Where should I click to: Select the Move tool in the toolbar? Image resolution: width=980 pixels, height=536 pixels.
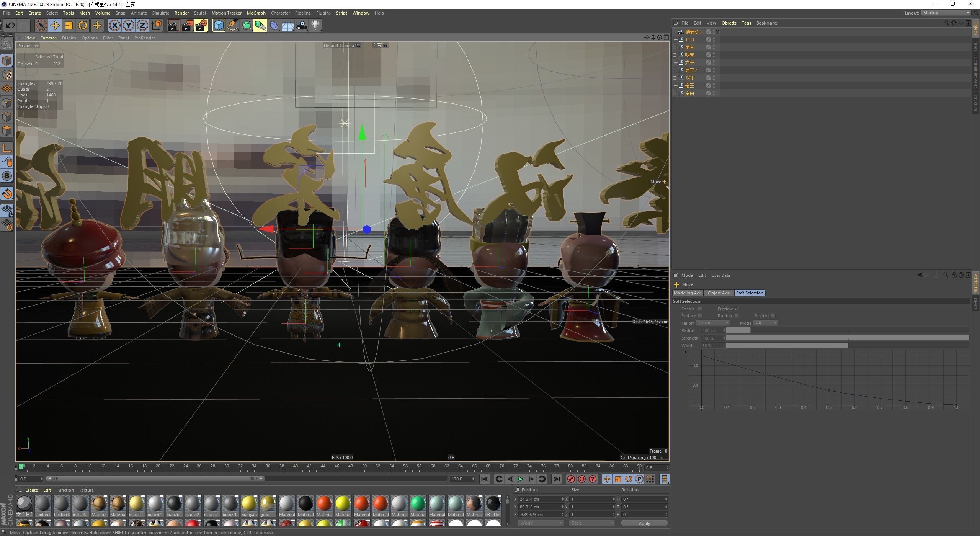pos(55,25)
